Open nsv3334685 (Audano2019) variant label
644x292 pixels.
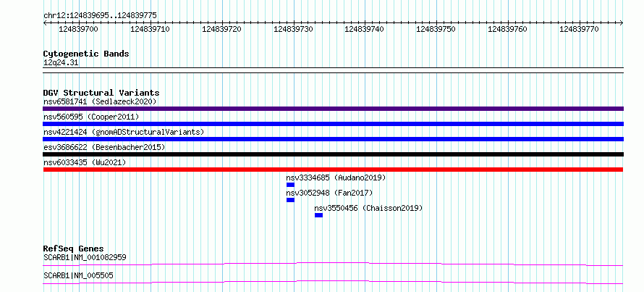(336, 178)
